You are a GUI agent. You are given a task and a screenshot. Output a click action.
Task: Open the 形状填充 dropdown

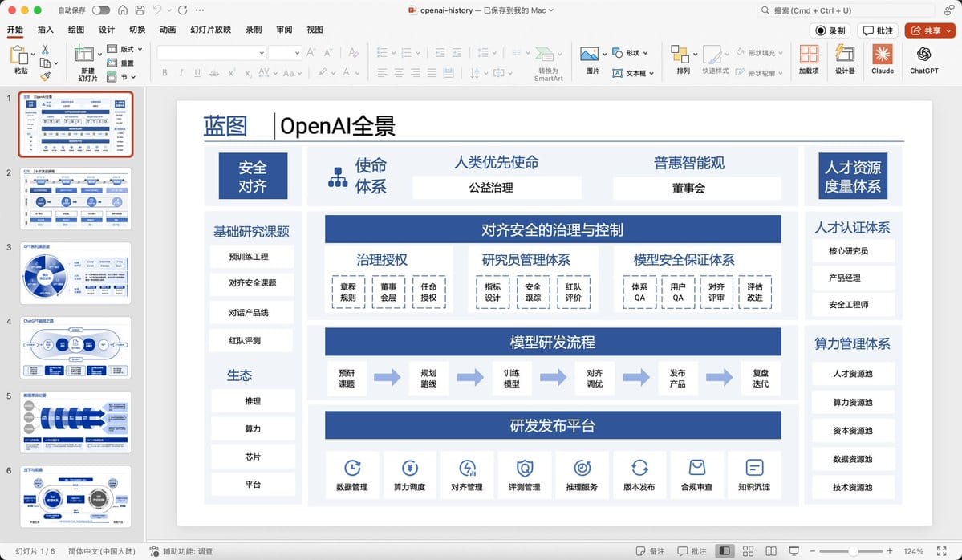760,53
